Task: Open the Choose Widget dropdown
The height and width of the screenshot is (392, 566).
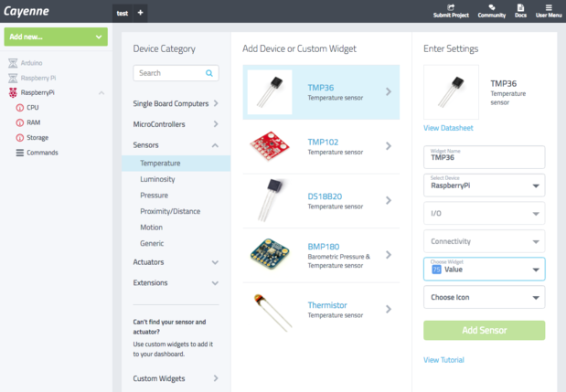Action: (x=484, y=269)
